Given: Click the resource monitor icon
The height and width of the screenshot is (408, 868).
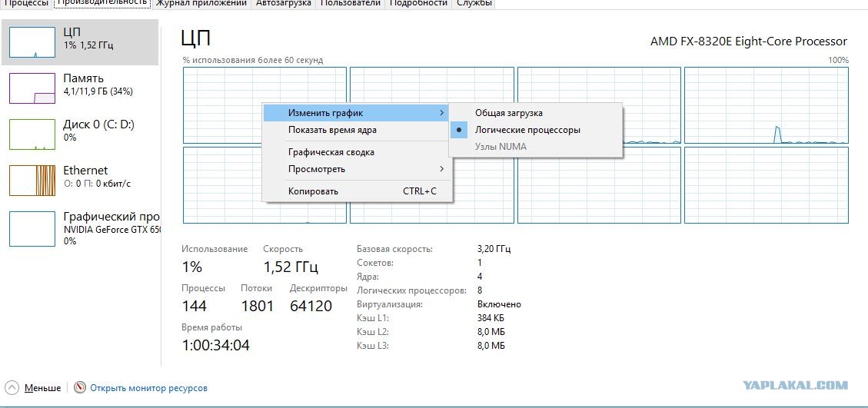Looking at the screenshot, I should pyautogui.click(x=81, y=387).
